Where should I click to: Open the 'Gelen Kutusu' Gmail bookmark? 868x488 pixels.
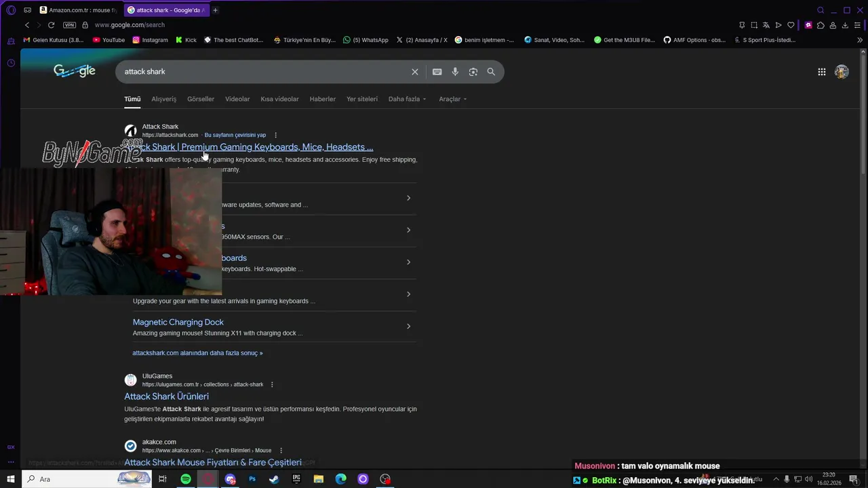[54, 40]
